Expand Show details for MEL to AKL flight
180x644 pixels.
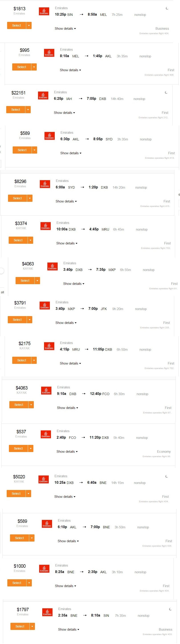click(x=70, y=70)
